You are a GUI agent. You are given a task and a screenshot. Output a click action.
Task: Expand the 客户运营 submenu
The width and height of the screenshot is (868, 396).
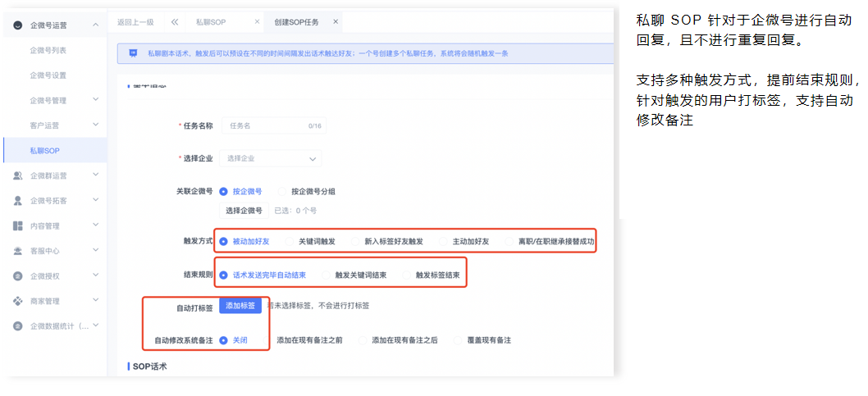(x=96, y=125)
